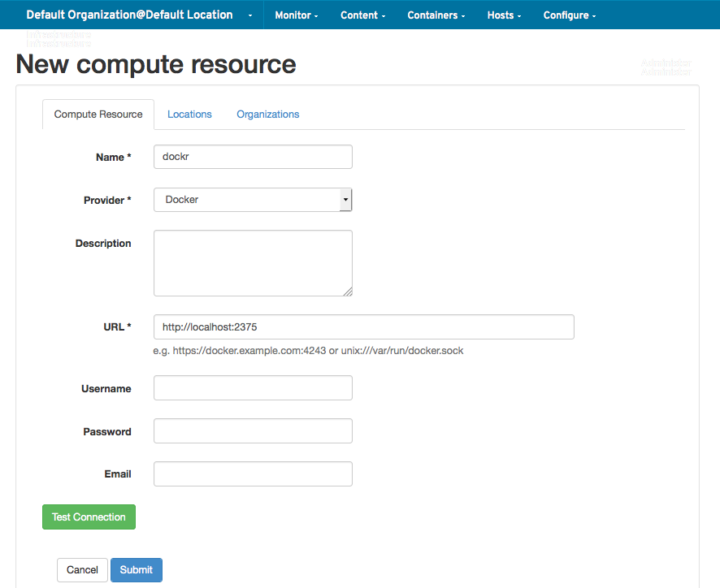Click the Test Connection button
Viewport: 720px width, 588px height.
[89, 517]
